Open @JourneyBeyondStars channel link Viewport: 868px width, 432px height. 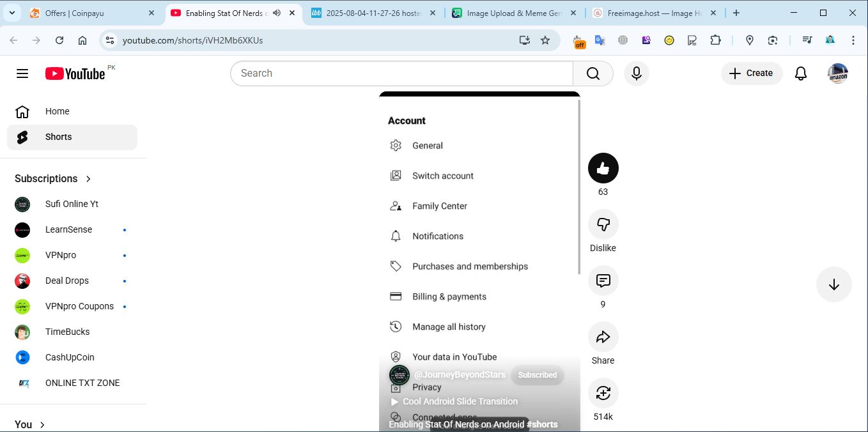coord(460,375)
